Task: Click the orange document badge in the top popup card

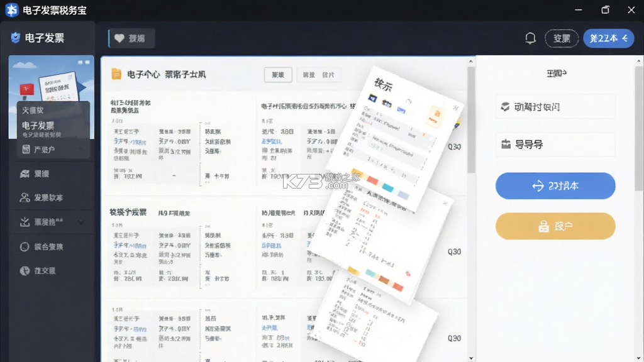Action: pos(435,116)
